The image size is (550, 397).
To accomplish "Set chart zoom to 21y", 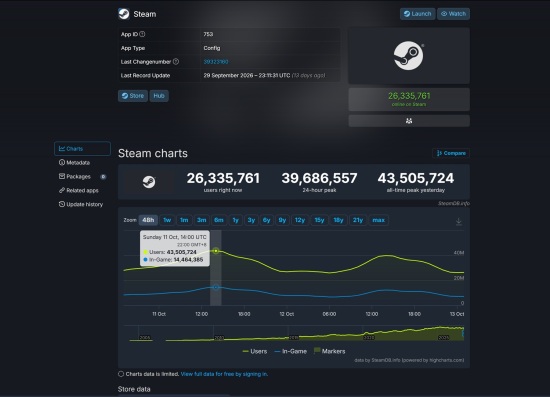I will point(358,220).
